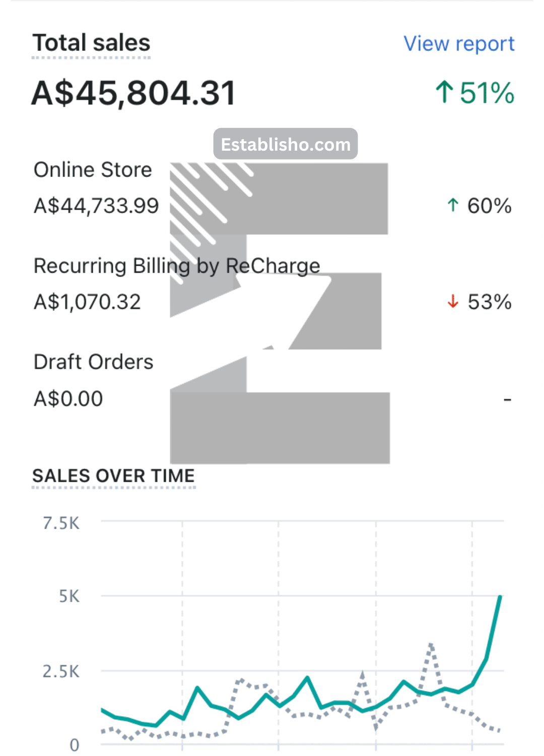Click the A$44,733.99 Online Store amount
The height and width of the screenshot is (756, 544).
click(96, 206)
